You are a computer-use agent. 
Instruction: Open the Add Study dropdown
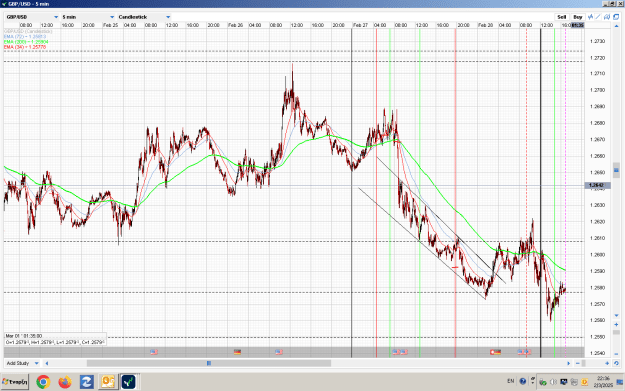pyautogui.click(x=22, y=363)
